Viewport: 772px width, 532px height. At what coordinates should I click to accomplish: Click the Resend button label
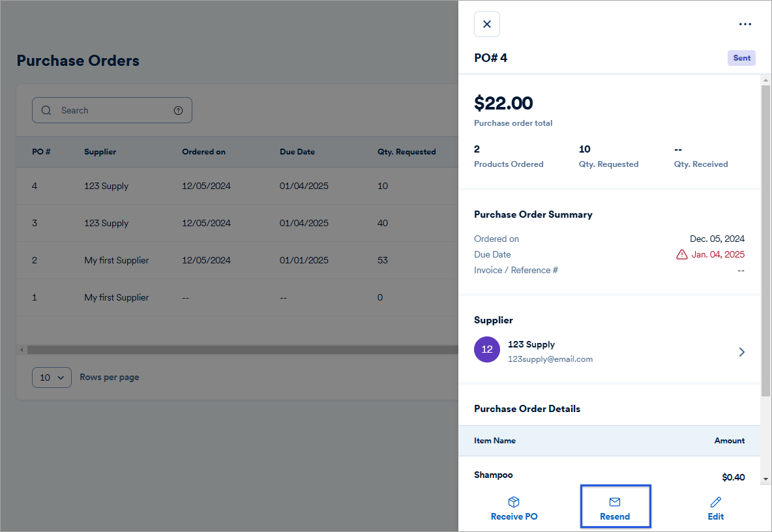(615, 517)
